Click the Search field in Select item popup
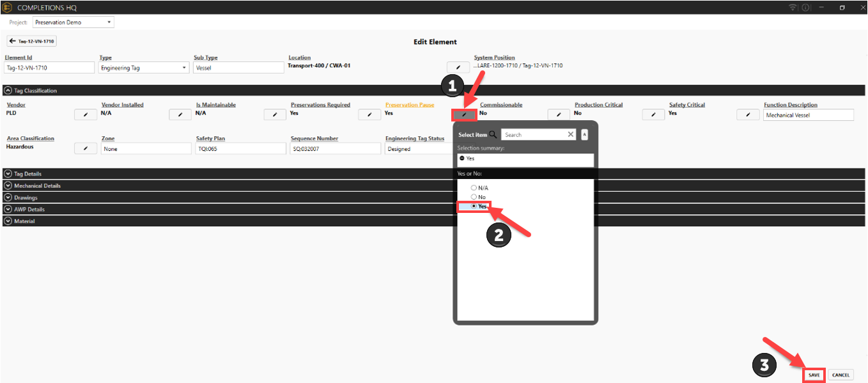Image resolution: width=868 pixels, height=383 pixels. (x=535, y=135)
